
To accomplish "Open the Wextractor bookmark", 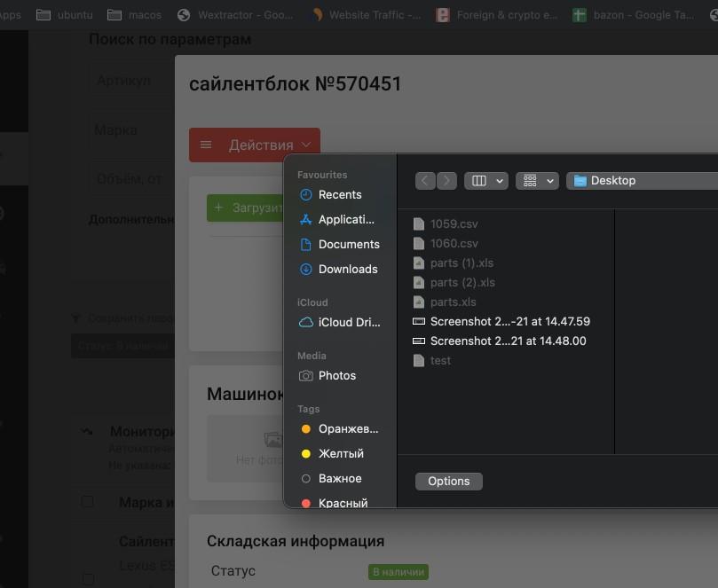I will 235,15.
